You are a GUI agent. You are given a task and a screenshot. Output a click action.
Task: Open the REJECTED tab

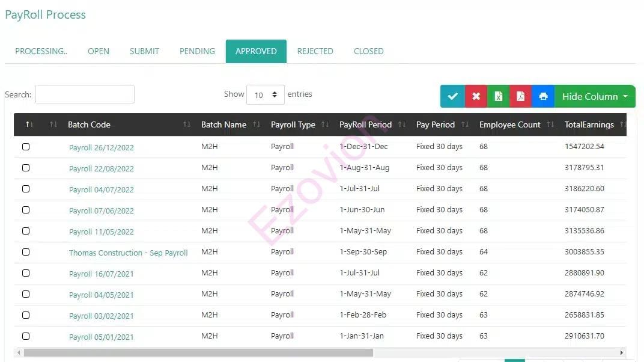pos(315,51)
